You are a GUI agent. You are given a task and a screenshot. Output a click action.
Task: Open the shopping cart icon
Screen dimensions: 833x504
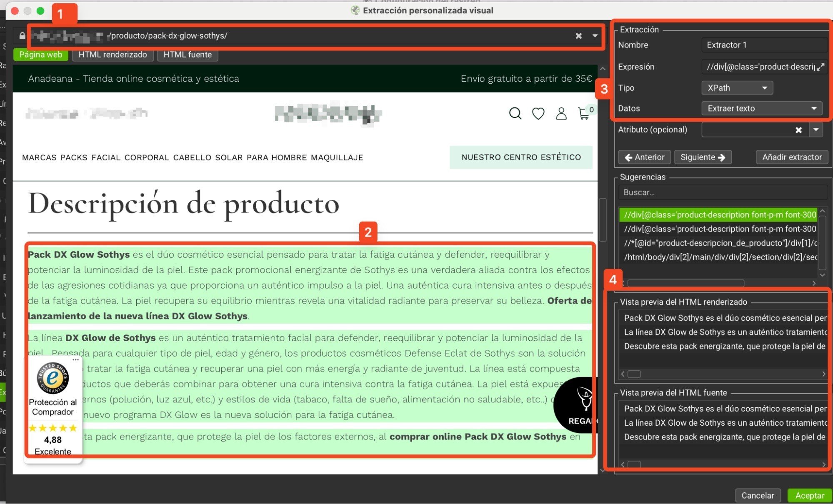pos(585,112)
